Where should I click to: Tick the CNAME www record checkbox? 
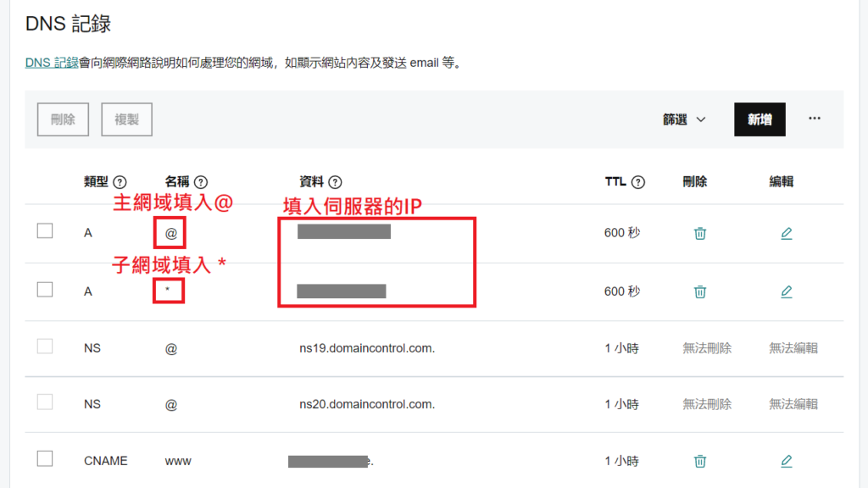coord(45,459)
